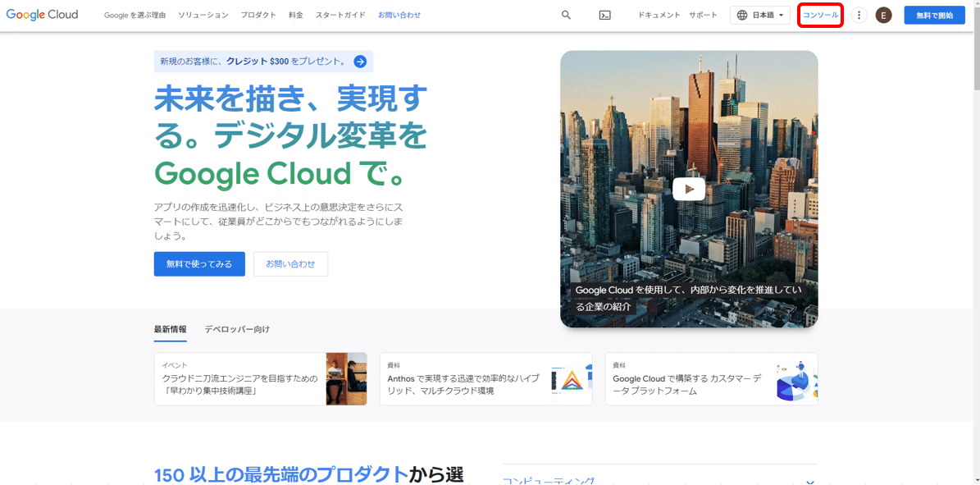Activate the Cloud Shell terminal icon
The image size is (980, 485).
tap(604, 15)
